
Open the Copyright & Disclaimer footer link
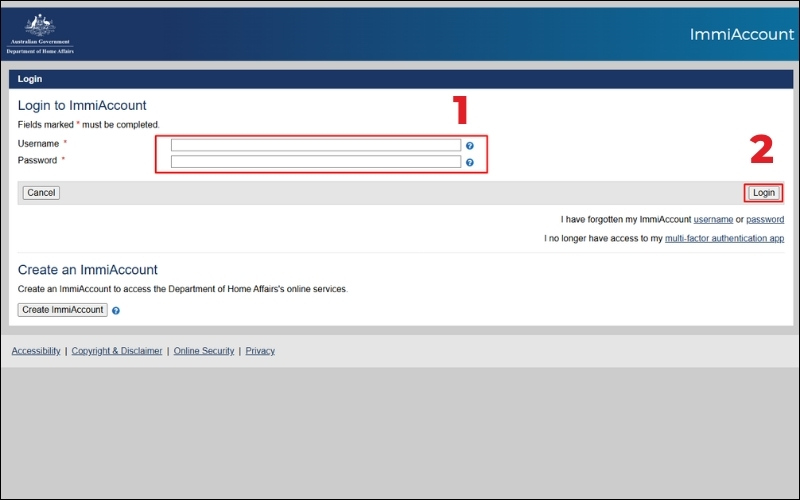(x=117, y=351)
